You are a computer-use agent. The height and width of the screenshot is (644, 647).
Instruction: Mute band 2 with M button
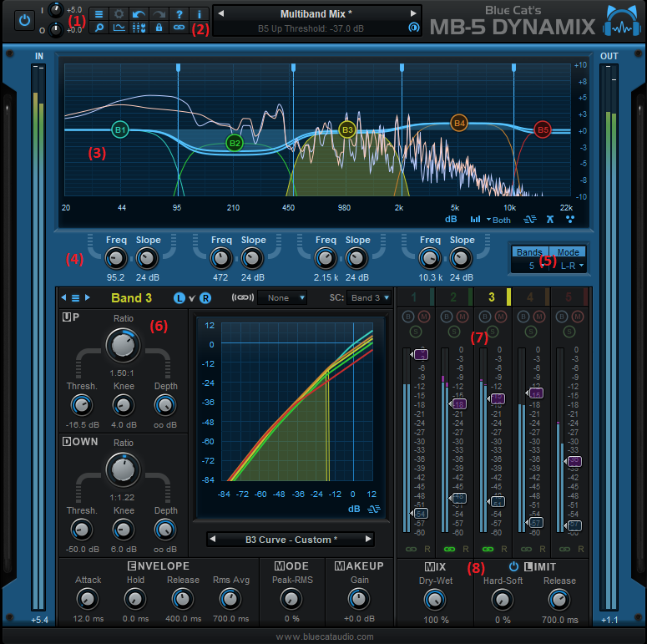[x=463, y=317]
